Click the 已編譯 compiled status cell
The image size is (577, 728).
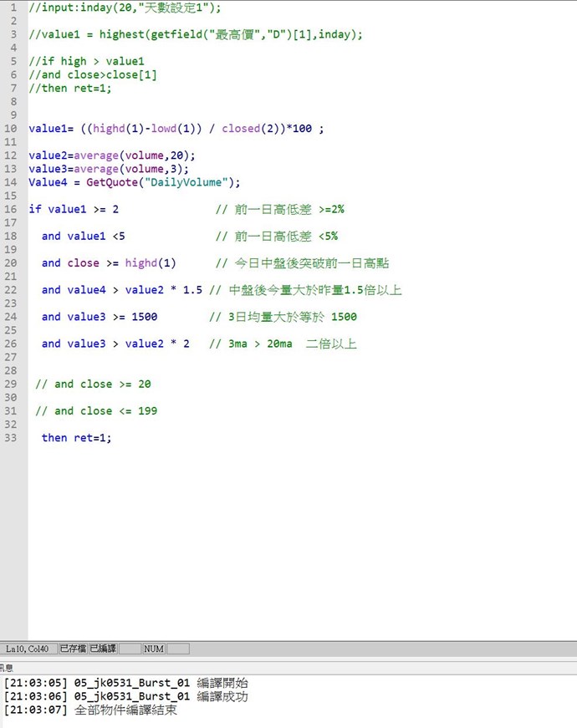click(x=102, y=649)
